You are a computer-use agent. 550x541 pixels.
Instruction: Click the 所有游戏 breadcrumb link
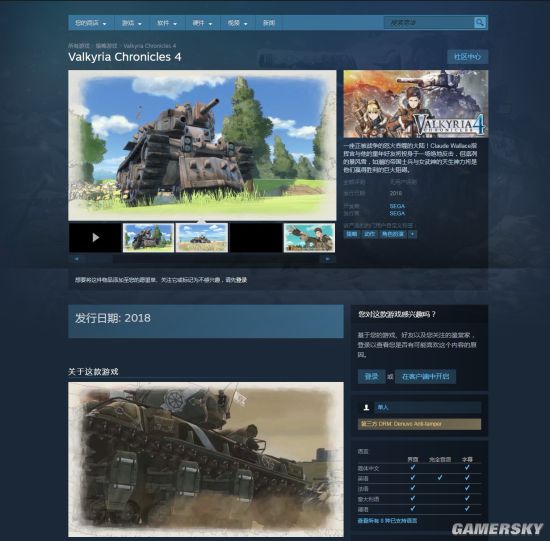pos(79,46)
